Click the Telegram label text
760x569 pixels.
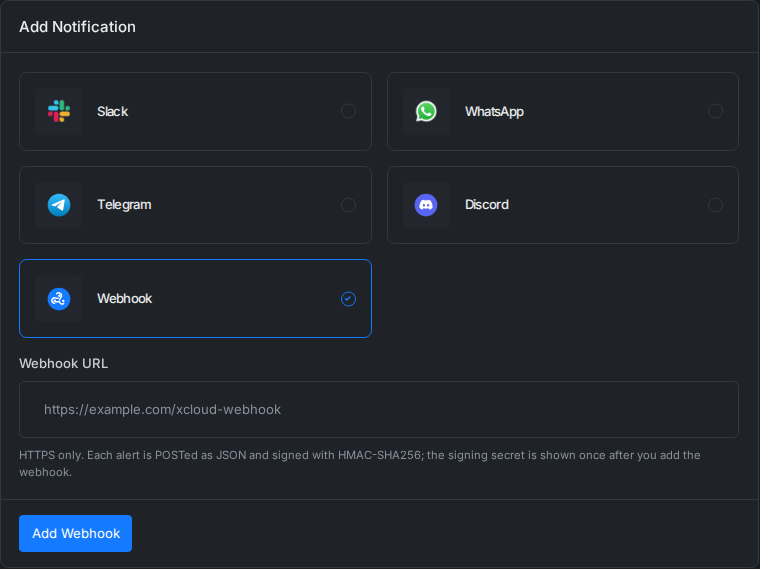[x=124, y=205]
